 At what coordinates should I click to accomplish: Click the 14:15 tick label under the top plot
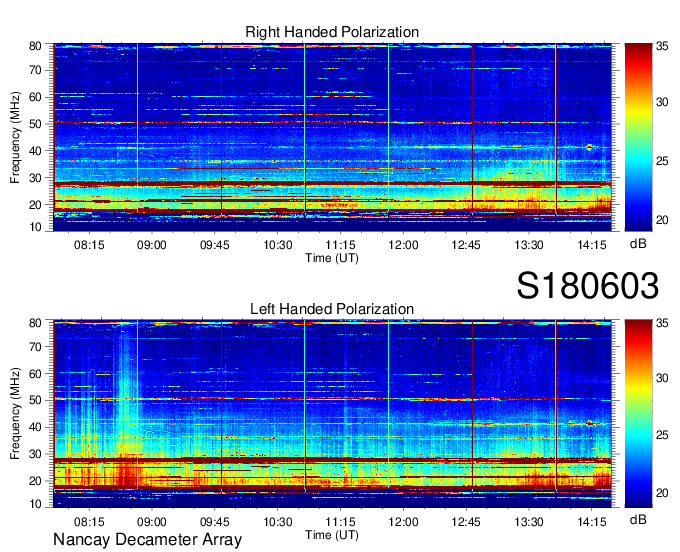coord(592,245)
